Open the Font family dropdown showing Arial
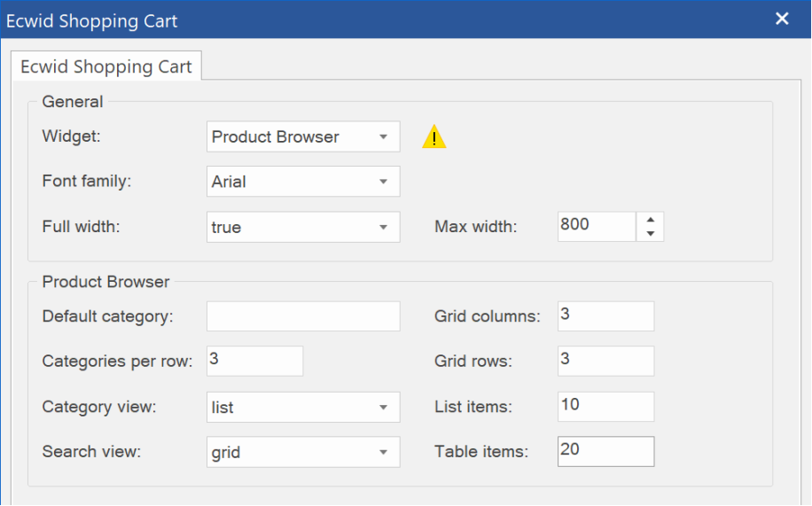 pos(303,182)
